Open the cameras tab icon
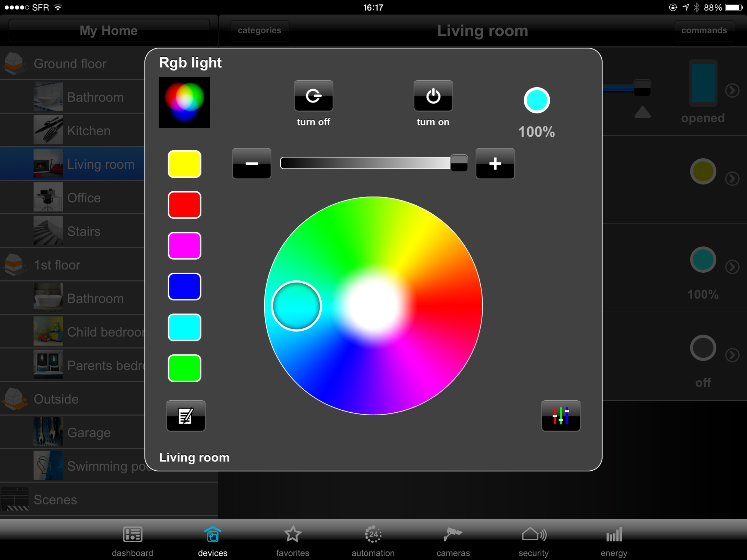 coord(453,534)
